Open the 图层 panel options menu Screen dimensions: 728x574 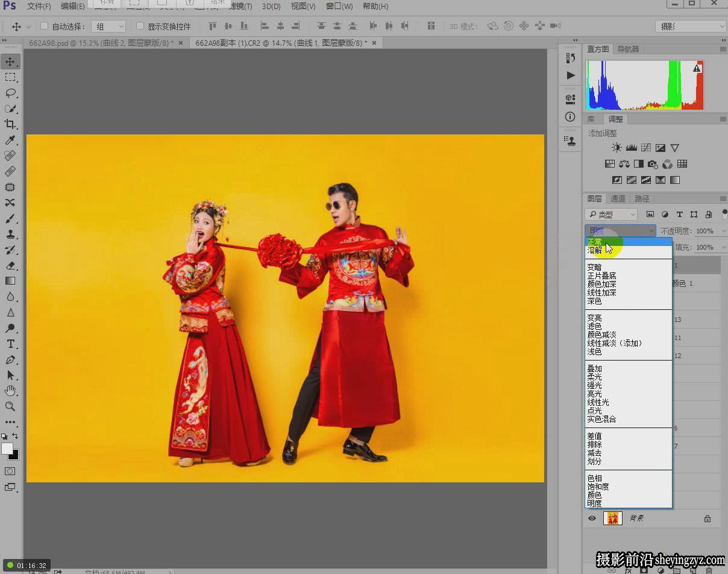click(x=723, y=198)
